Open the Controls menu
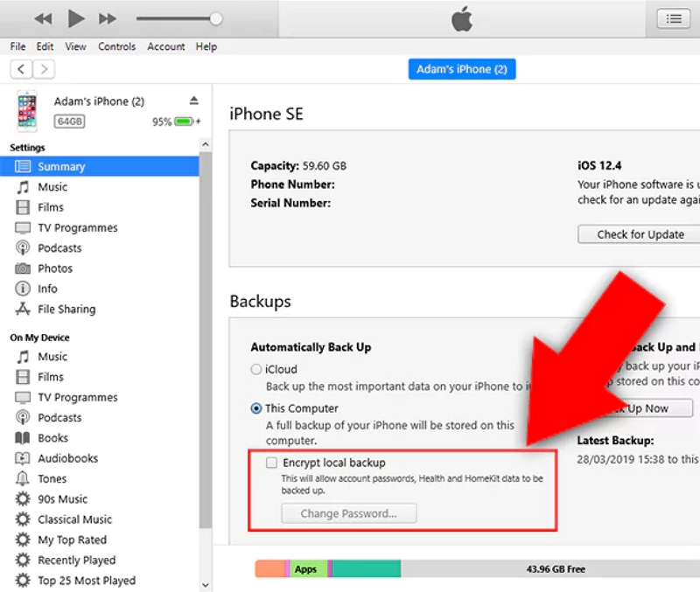Image resolution: width=700 pixels, height=592 pixels. tap(117, 46)
